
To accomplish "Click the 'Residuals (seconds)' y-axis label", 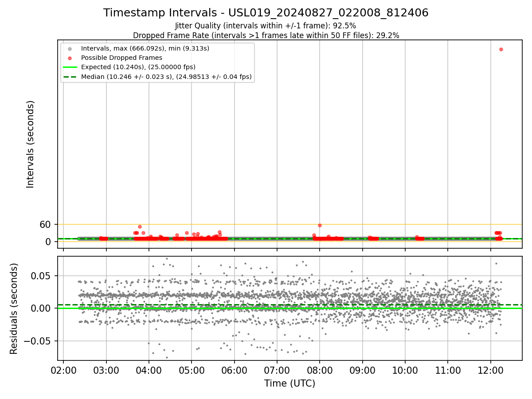I will [14, 309].
